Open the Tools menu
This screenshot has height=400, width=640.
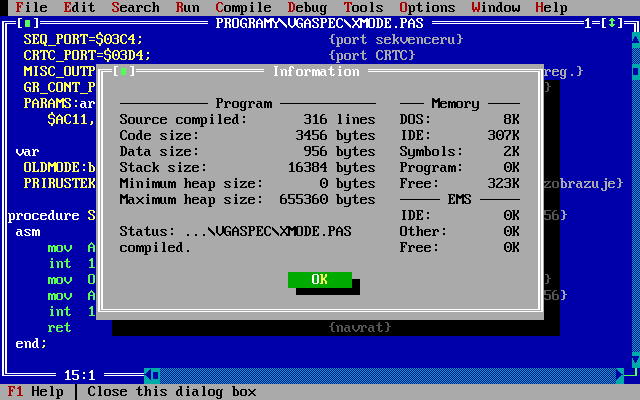(x=363, y=7)
